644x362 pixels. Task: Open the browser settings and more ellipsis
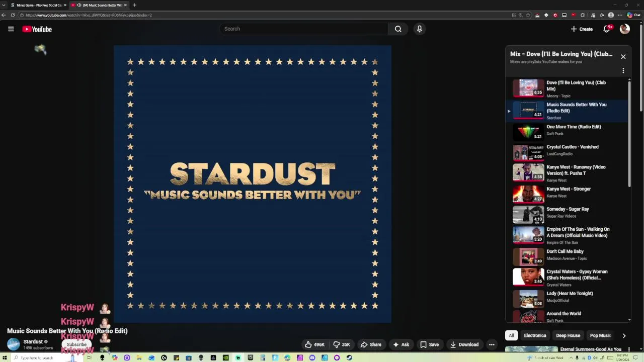pyautogui.click(x=620, y=15)
